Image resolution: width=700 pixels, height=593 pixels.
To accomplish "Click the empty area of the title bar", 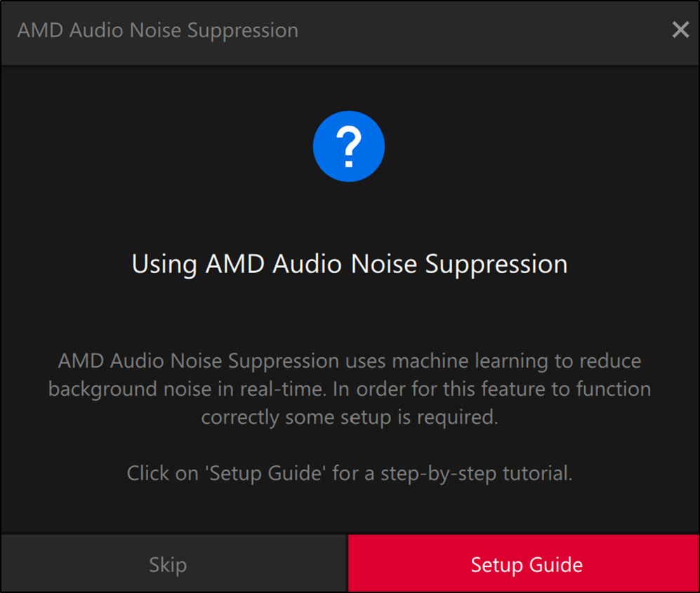I will 482,32.
